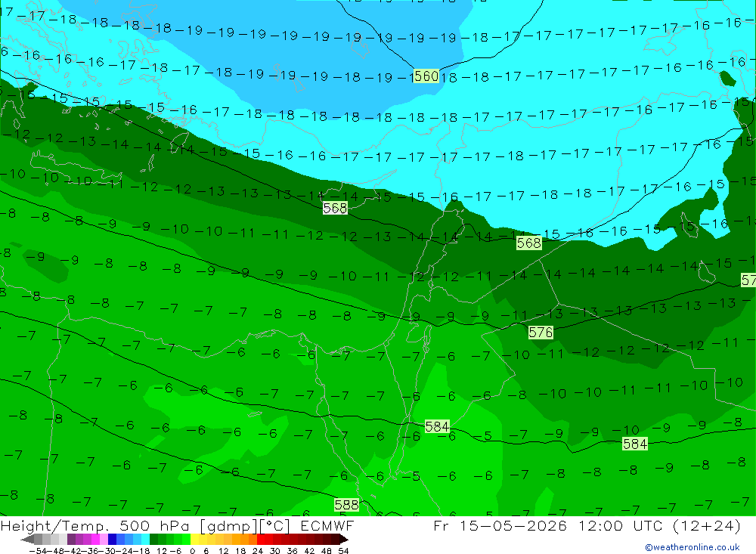Select the western 584 contour label
The height and width of the screenshot is (554, 756).
click(437, 427)
